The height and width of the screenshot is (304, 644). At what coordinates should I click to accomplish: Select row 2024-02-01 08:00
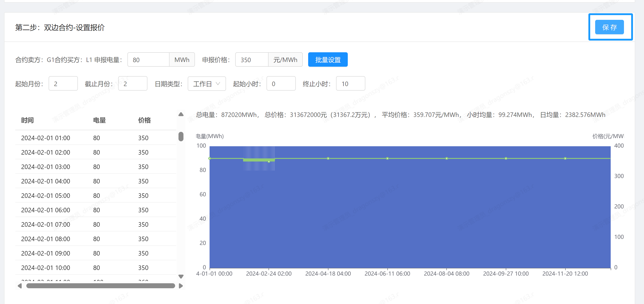tap(96, 239)
